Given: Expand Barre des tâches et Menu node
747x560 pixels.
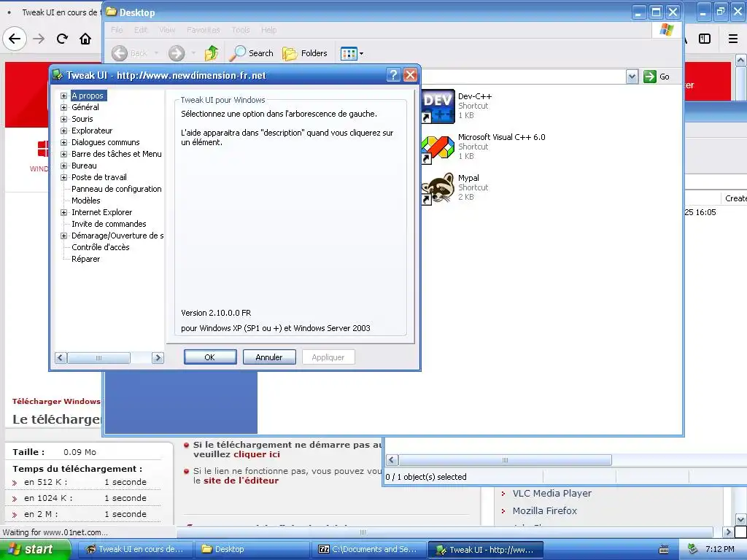Looking at the screenshot, I should [x=64, y=155].
